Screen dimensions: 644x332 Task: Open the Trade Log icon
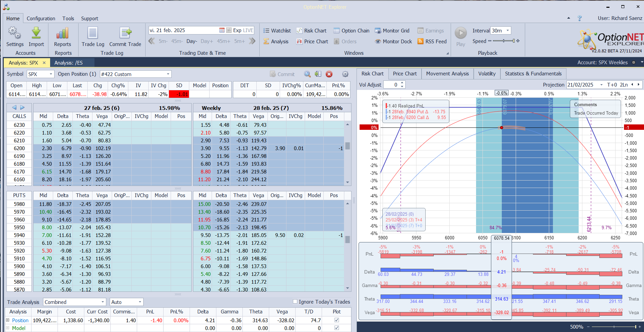pos(93,33)
